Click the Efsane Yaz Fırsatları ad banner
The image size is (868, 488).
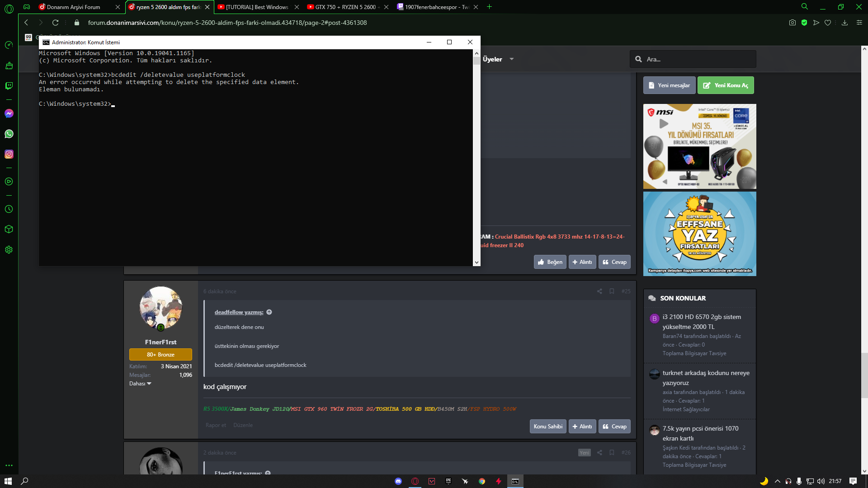pos(699,234)
